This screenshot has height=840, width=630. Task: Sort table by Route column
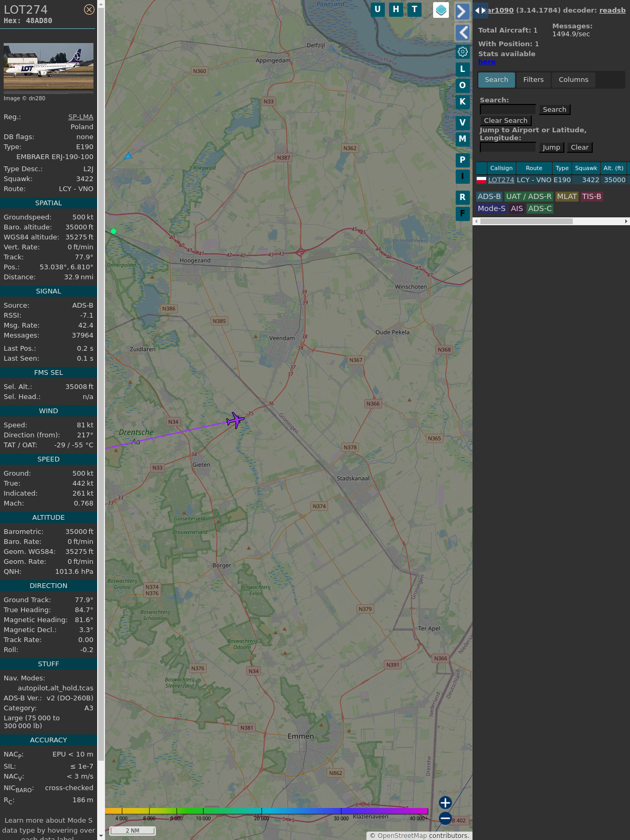(534, 168)
